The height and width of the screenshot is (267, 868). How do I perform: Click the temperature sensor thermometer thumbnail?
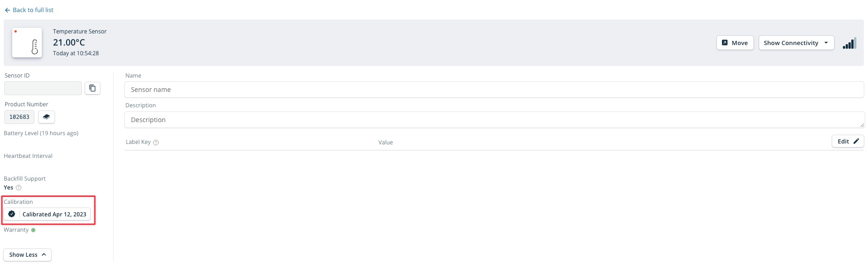point(27,43)
